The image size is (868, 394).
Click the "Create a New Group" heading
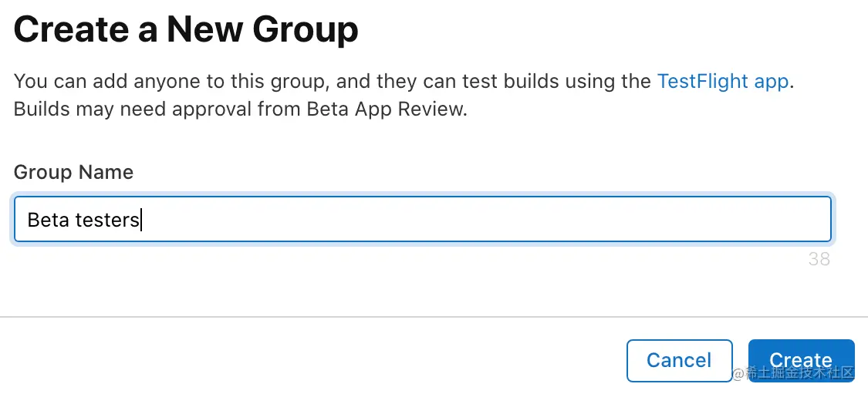click(x=186, y=29)
